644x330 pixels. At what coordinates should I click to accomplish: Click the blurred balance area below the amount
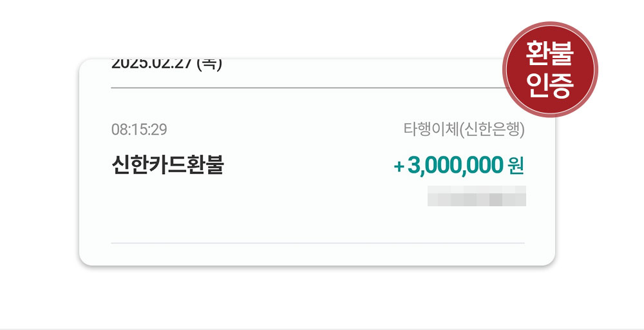477,196
